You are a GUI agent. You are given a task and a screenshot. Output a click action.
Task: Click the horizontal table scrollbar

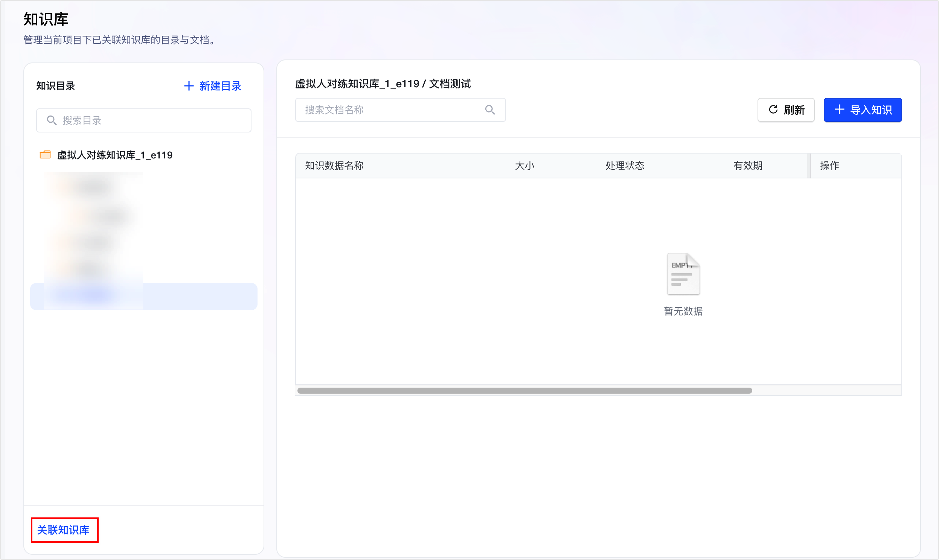tap(524, 391)
